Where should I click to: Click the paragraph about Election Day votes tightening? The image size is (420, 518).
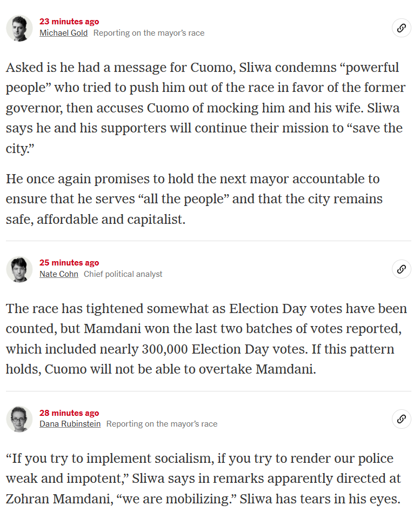(205, 339)
